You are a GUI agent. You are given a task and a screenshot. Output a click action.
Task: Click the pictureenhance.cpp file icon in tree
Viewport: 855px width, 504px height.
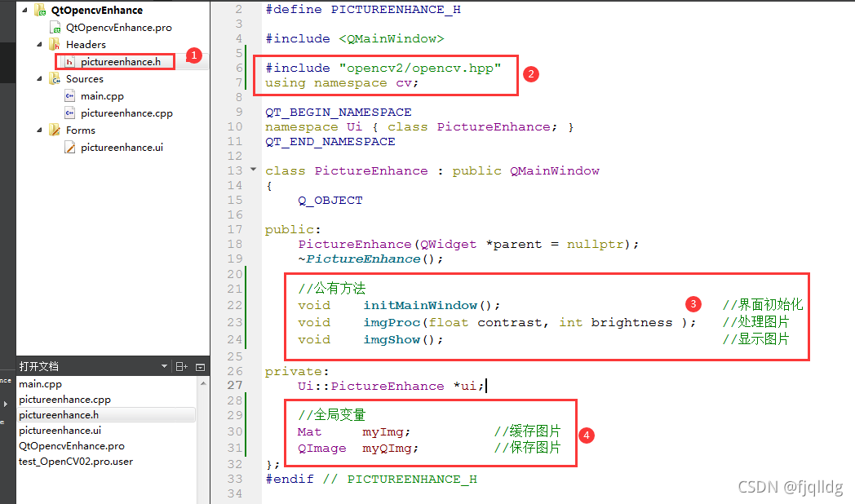pos(69,113)
